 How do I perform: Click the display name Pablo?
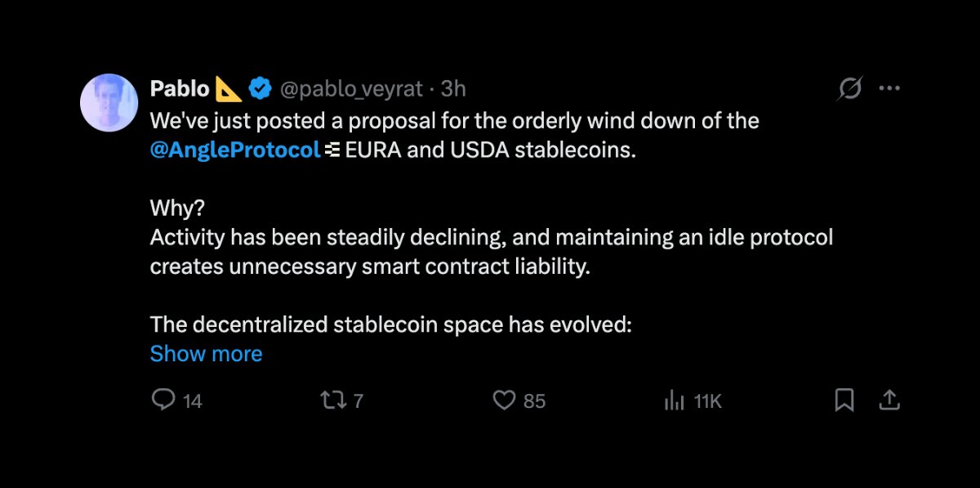click(180, 87)
